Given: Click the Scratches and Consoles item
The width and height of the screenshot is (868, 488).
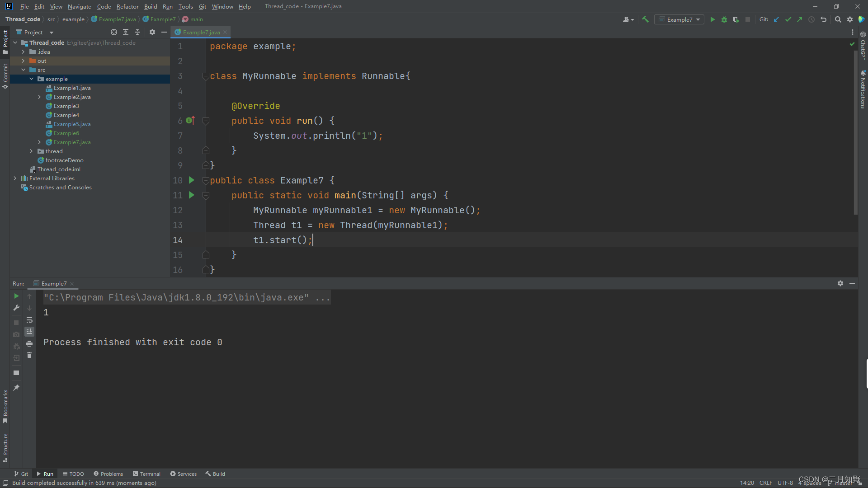Looking at the screenshot, I should pos(61,187).
